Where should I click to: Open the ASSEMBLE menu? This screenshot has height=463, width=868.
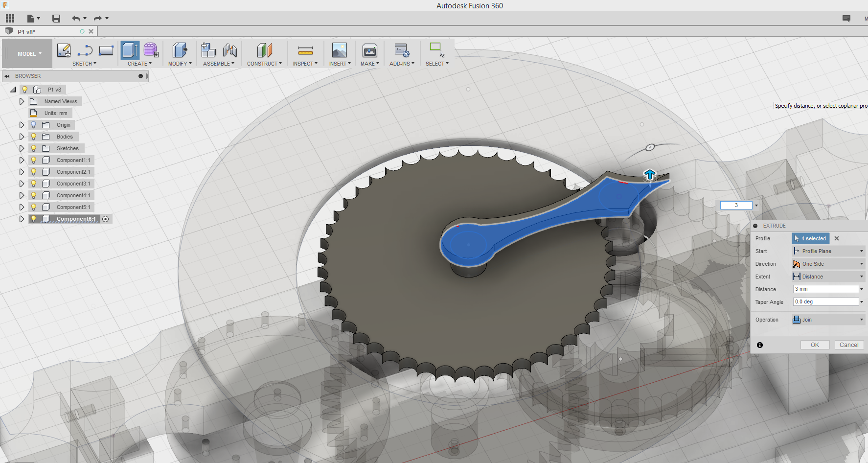[218, 64]
